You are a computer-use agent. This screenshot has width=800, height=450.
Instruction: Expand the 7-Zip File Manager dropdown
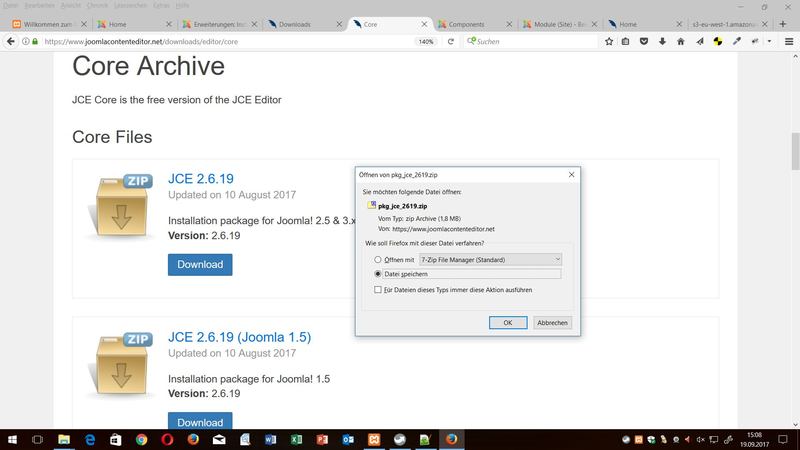click(x=490, y=259)
